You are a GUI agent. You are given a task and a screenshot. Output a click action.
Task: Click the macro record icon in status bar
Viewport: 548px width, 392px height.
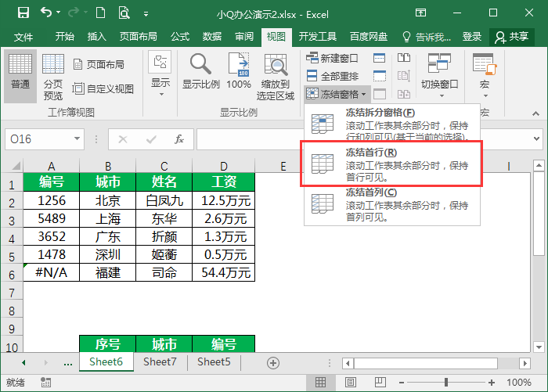coord(45,382)
